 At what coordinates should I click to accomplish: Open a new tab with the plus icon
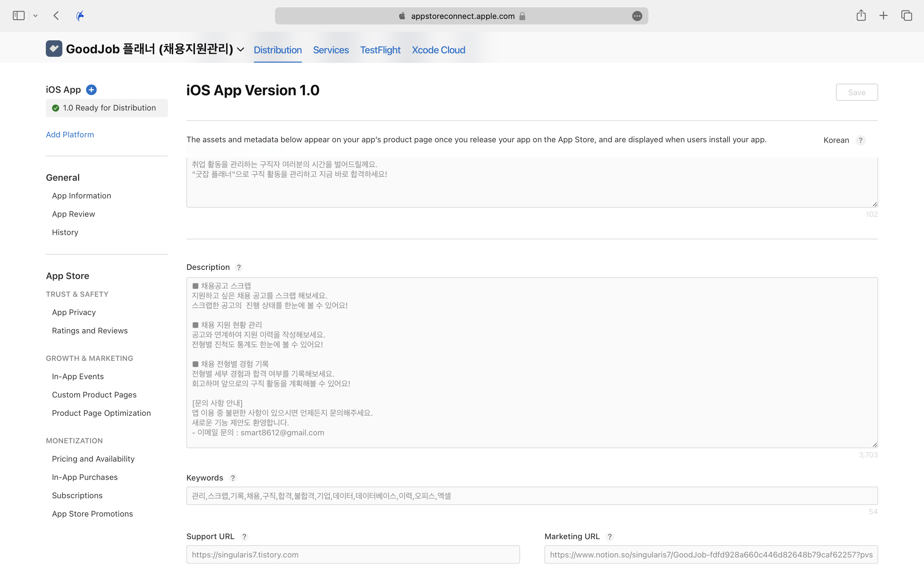(884, 16)
